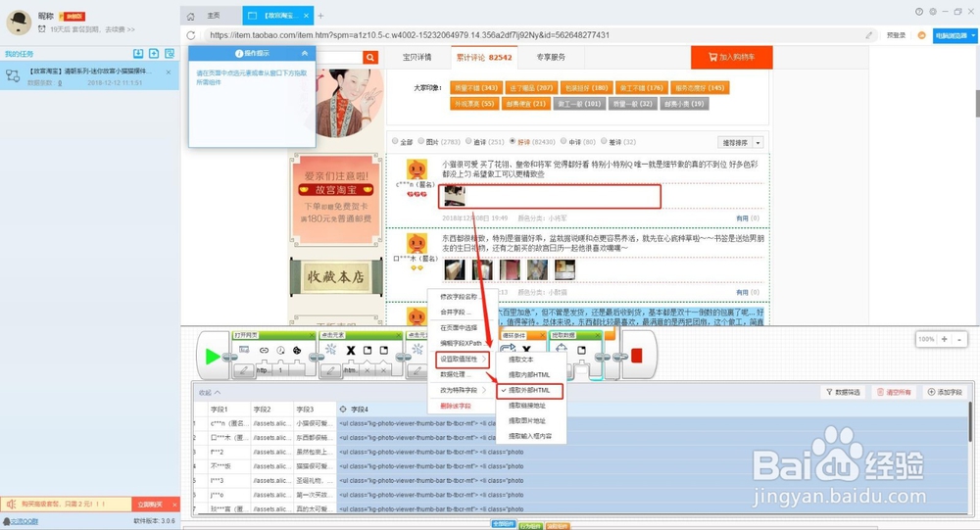Screen dimensions: 980x530
Task: Collapse the data panel via 收起 chevron
Action: [210, 393]
